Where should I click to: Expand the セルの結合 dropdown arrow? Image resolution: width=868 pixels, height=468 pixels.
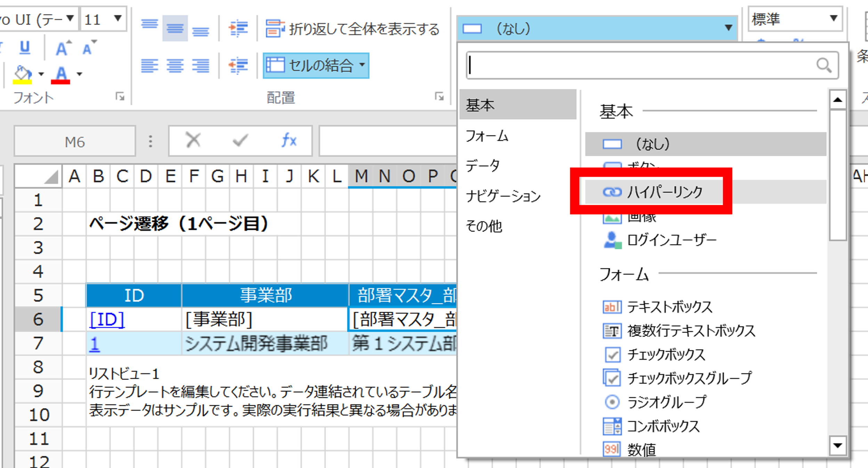pos(362,65)
